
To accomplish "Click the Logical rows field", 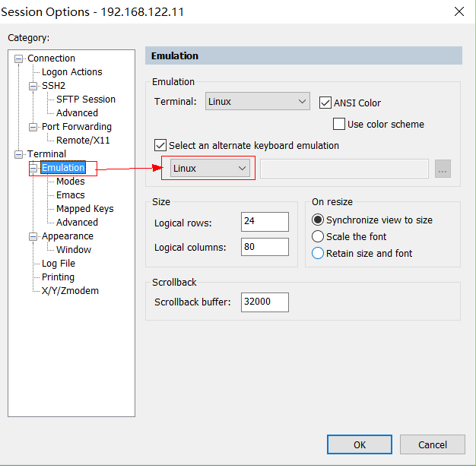I will (265, 222).
